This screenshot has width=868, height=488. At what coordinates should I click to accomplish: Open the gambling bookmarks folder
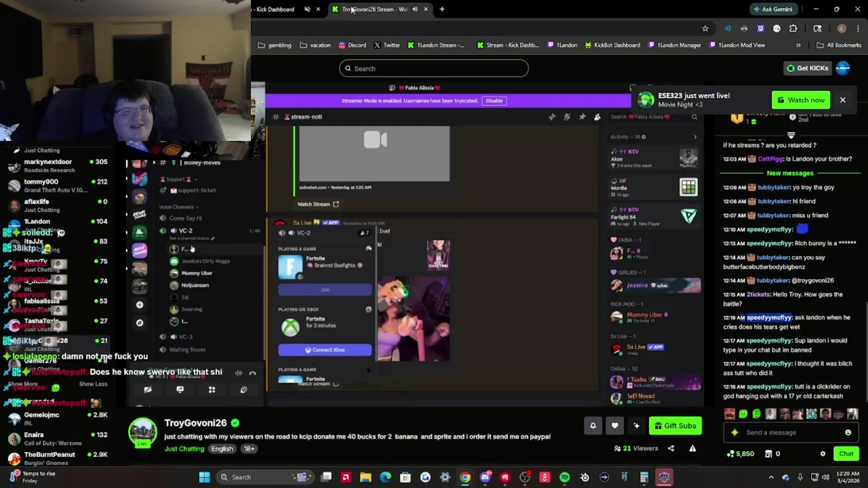[275, 45]
